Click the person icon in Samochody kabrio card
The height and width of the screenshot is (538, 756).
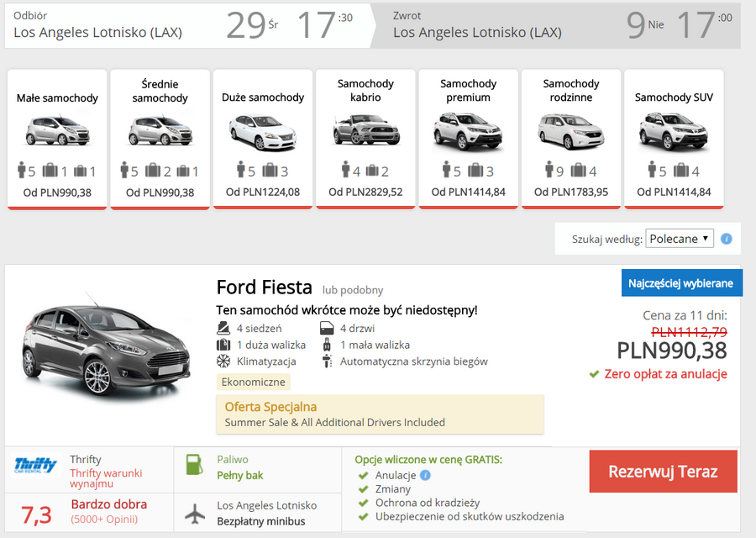[x=345, y=169]
